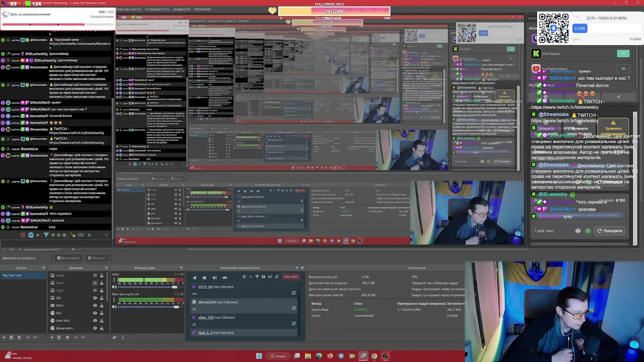Hide the BRIO camera source

[x=95, y=306]
